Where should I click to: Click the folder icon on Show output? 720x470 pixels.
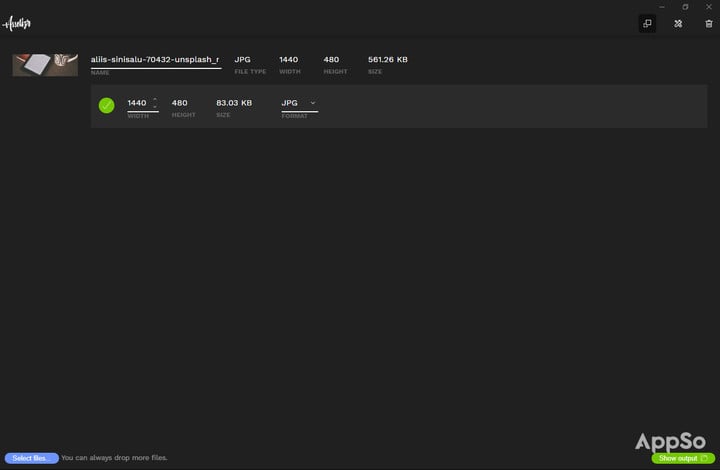[704, 458]
